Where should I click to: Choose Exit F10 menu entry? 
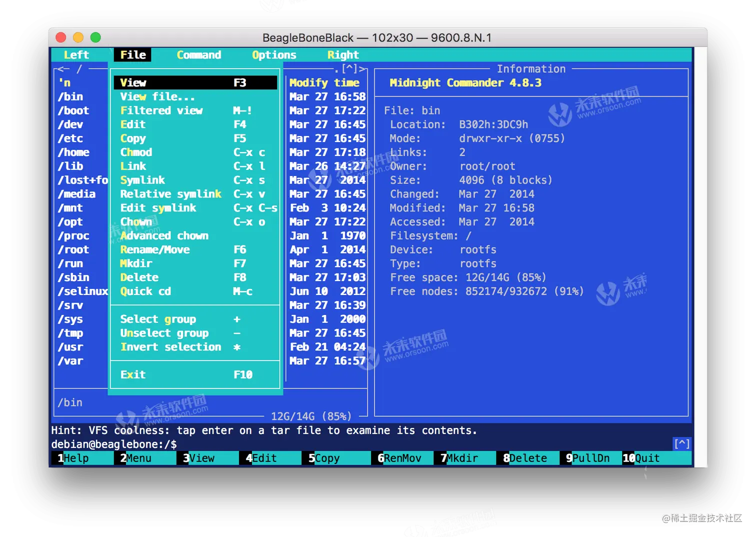coord(195,374)
